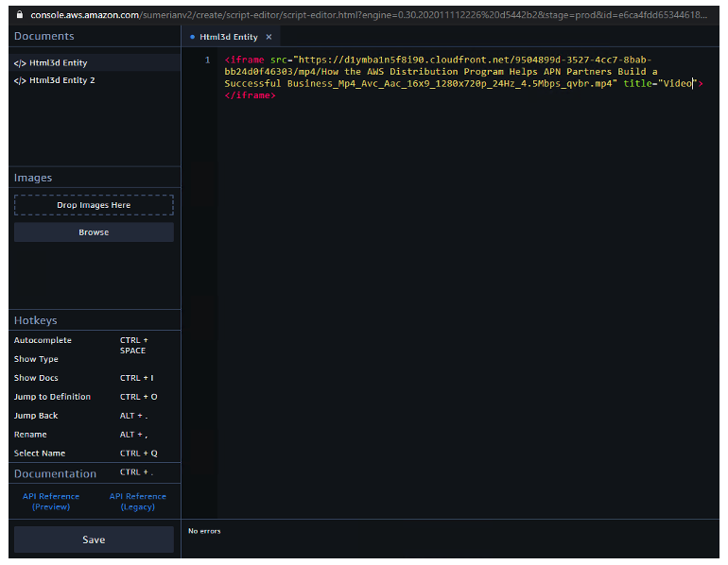Click the code icon beside Html3d Entity

(19, 63)
